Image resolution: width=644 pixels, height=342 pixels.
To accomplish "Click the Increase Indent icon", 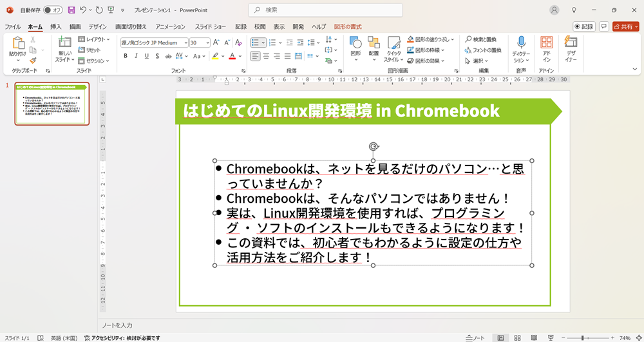I will [x=300, y=43].
